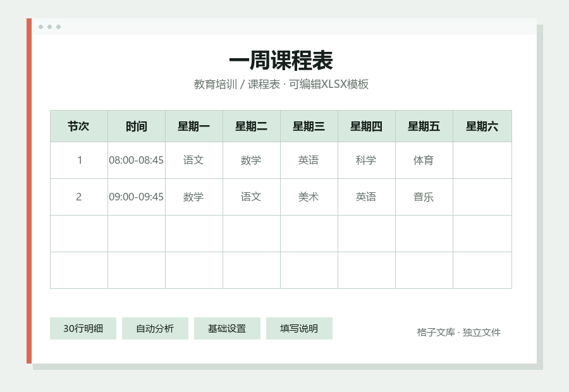The width and height of the screenshot is (569, 392).
Task: Switch to the 自动分析 tab
Action: [x=155, y=329]
